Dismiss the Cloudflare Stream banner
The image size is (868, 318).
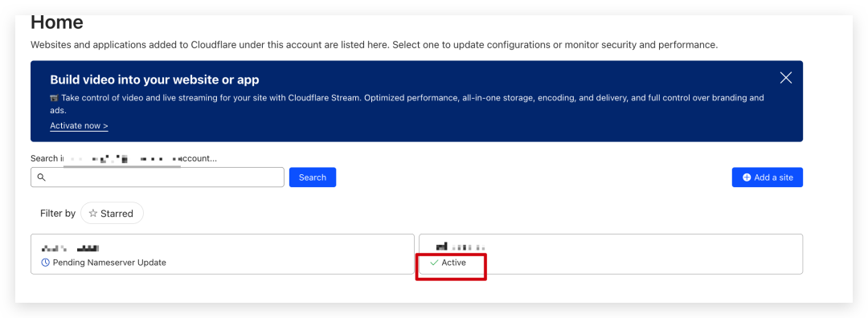(785, 78)
